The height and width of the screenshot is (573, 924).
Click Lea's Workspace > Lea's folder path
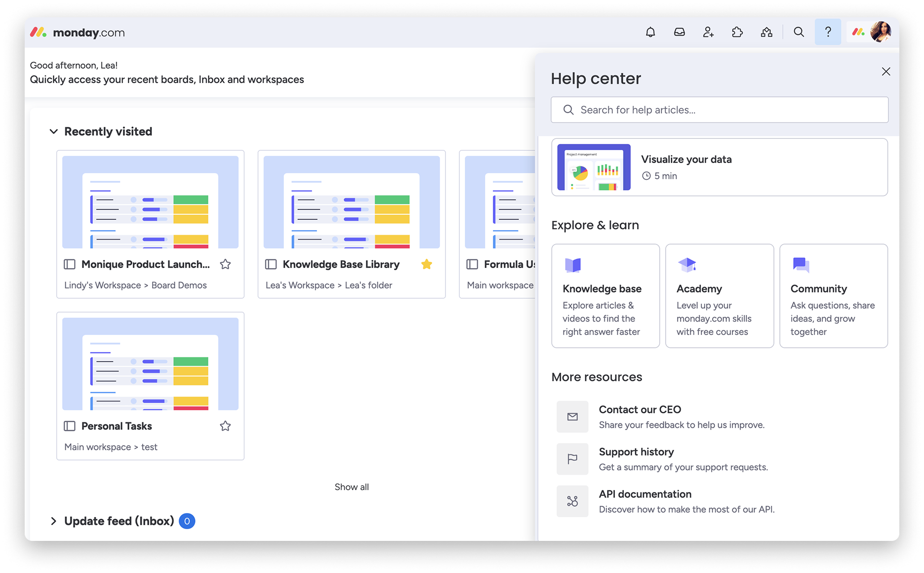329,285
